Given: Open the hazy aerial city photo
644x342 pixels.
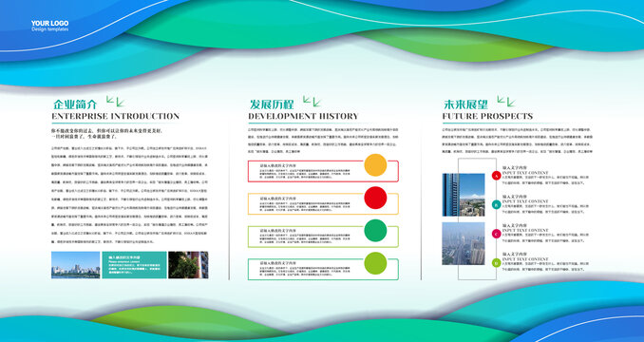Looking at the screenshot, I should (464, 243).
